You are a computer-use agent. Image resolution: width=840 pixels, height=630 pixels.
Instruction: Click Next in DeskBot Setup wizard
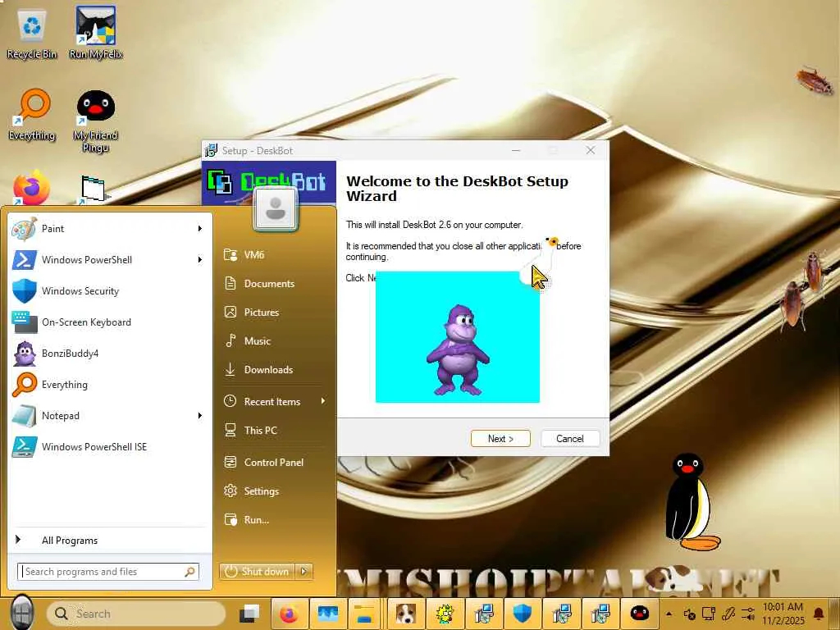(x=500, y=438)
